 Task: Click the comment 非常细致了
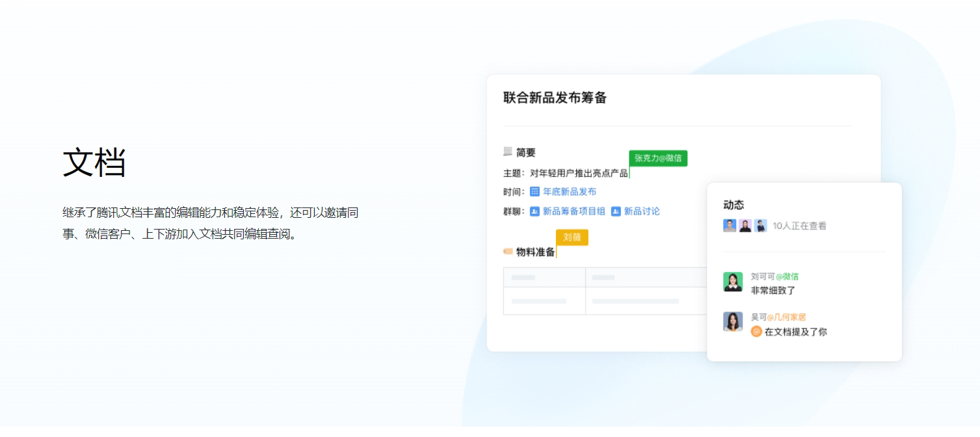[773, 291]
